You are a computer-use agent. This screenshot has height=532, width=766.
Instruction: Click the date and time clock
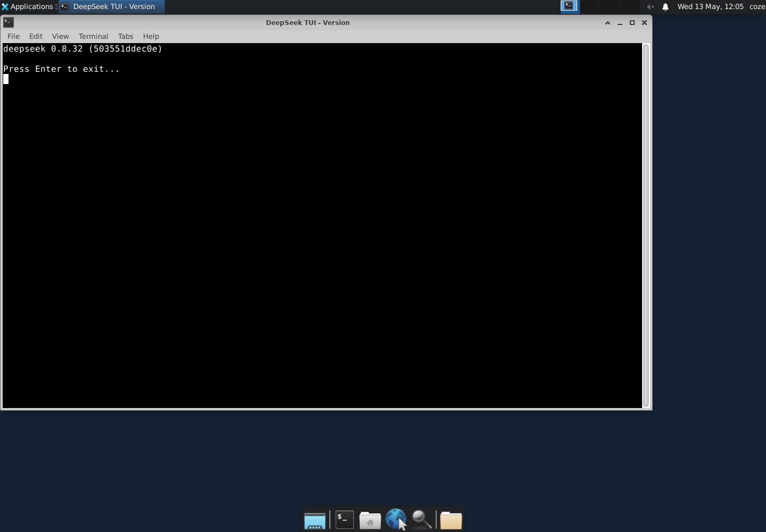[710, 6]
